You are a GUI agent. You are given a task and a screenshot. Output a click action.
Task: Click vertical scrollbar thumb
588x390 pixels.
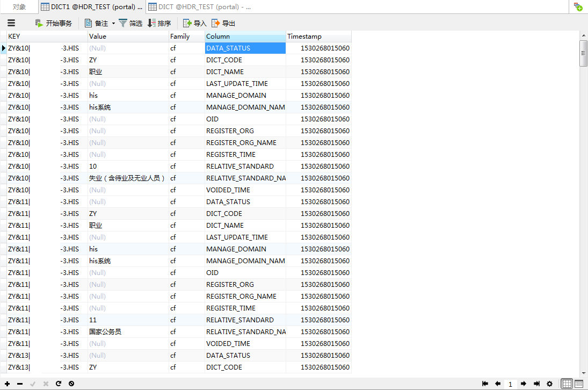[x=583, y=53]
